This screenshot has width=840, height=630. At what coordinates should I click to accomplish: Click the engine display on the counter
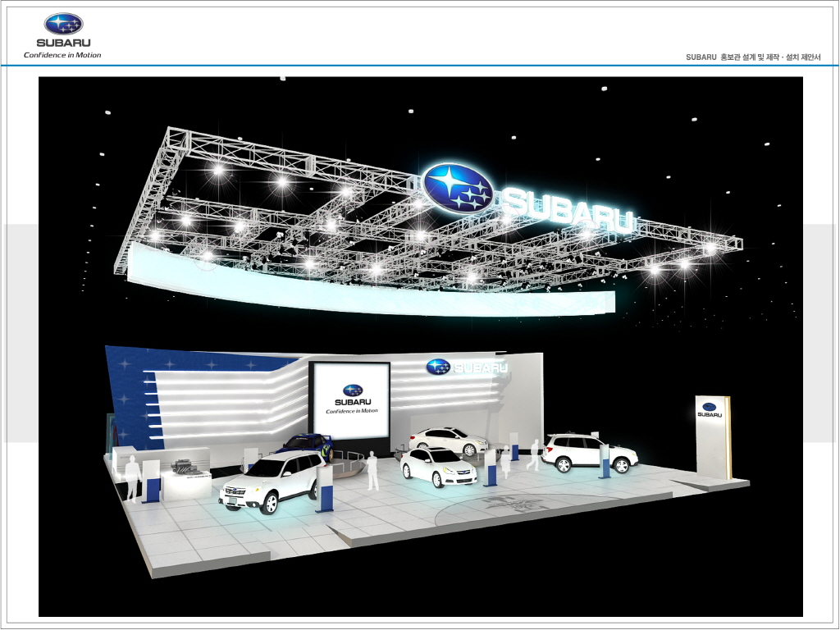[x=186, y=467]
